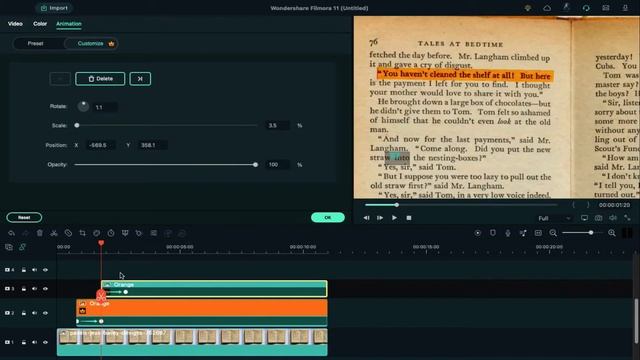Record voiceover with microphone icon
Screen dimensions: 640x360
click(508, 233)
